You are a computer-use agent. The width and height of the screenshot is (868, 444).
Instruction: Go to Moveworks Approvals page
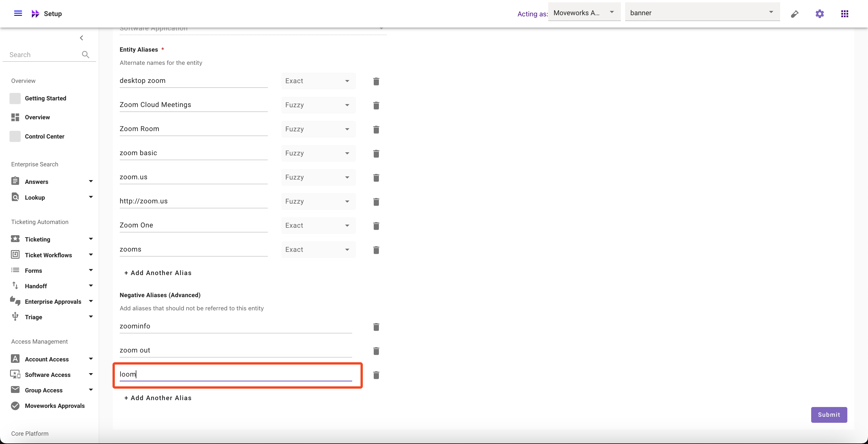pyautogui.click(x=55, y=406)
